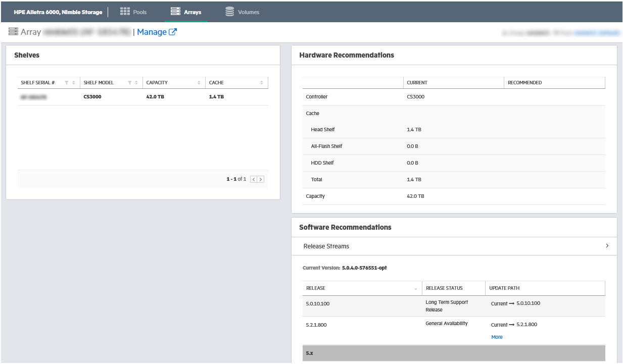Select the Head Shelf row label
This screenshot has height=364, width=623.
[x=323, y=130]
